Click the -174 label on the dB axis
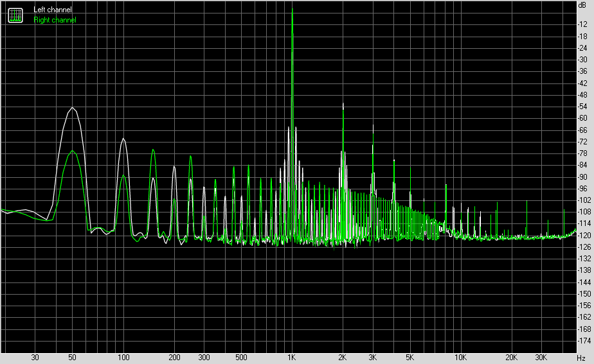Viewport: 594px width, 364px height. click(x=584, y=341)
